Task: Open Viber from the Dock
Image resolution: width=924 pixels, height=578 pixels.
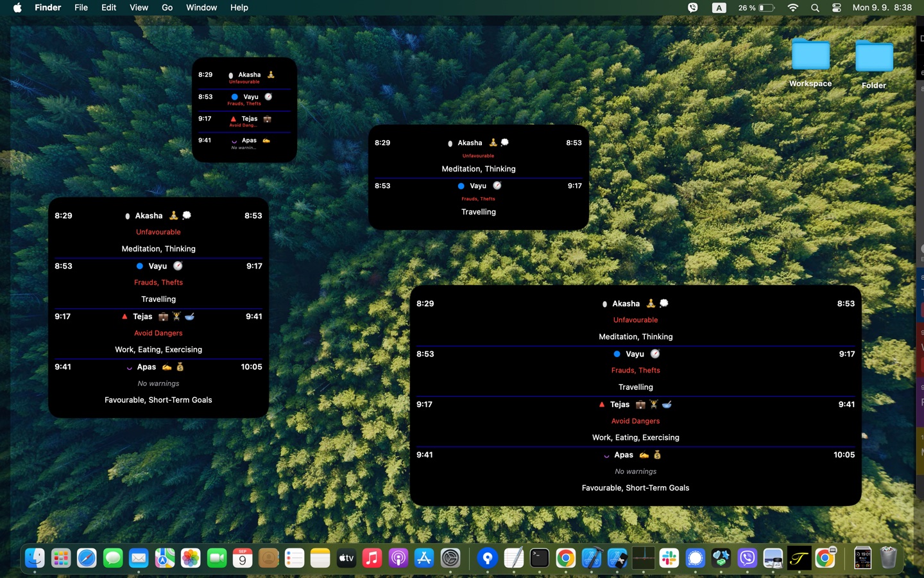Action: point(747,558)
